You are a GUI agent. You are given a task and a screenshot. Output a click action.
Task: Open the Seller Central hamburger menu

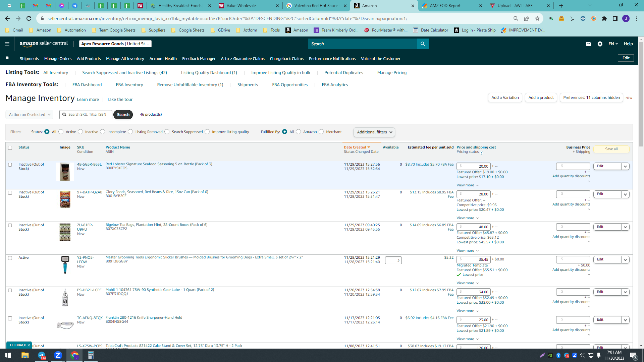point(7,44)
